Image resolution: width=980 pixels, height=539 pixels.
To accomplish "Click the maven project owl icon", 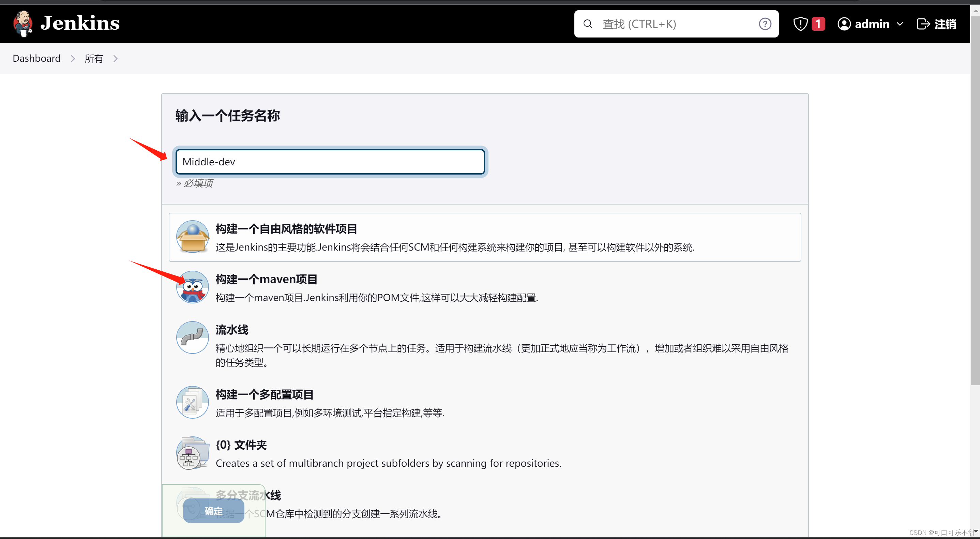I will pos(192,287).
